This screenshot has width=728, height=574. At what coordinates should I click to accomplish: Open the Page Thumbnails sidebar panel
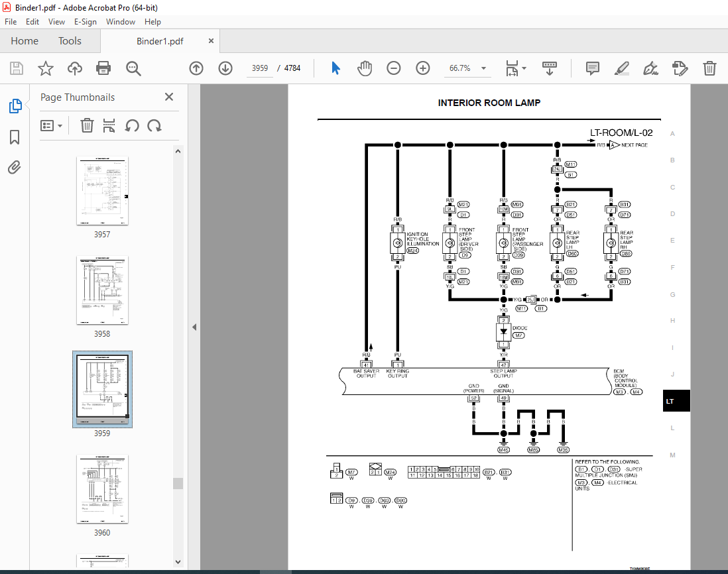pyautogui.click(x=15, y=106)
